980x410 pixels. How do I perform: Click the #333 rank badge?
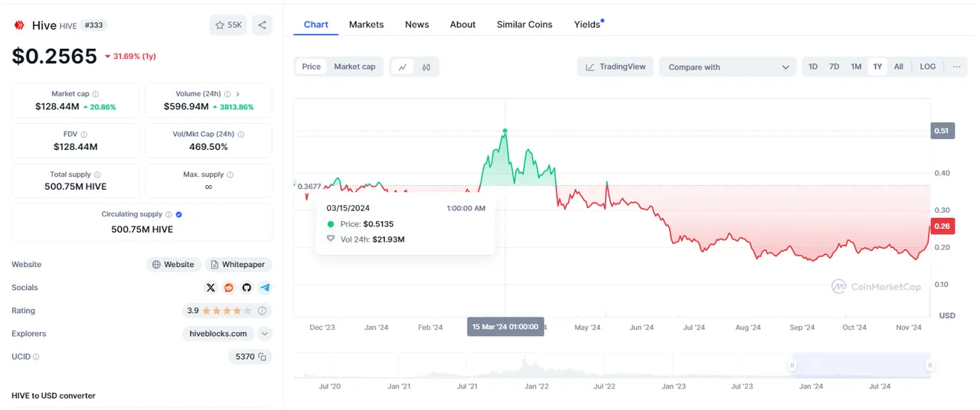[93, 25]
